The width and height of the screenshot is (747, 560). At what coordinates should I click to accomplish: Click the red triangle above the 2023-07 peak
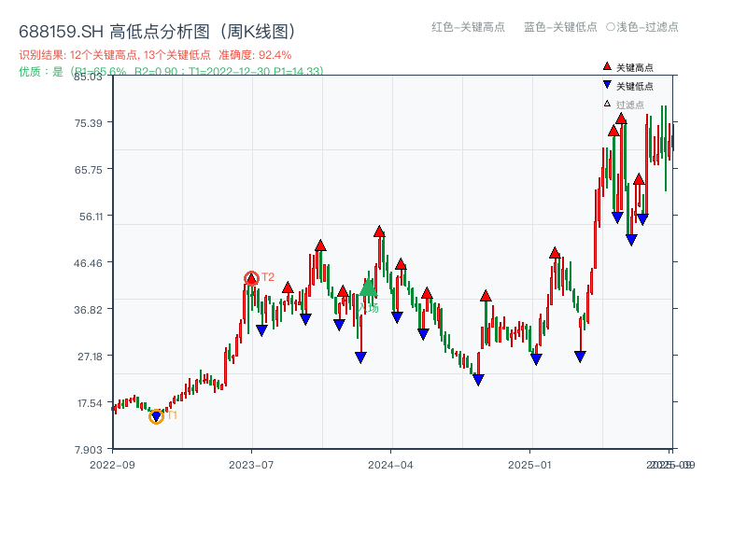252,275
